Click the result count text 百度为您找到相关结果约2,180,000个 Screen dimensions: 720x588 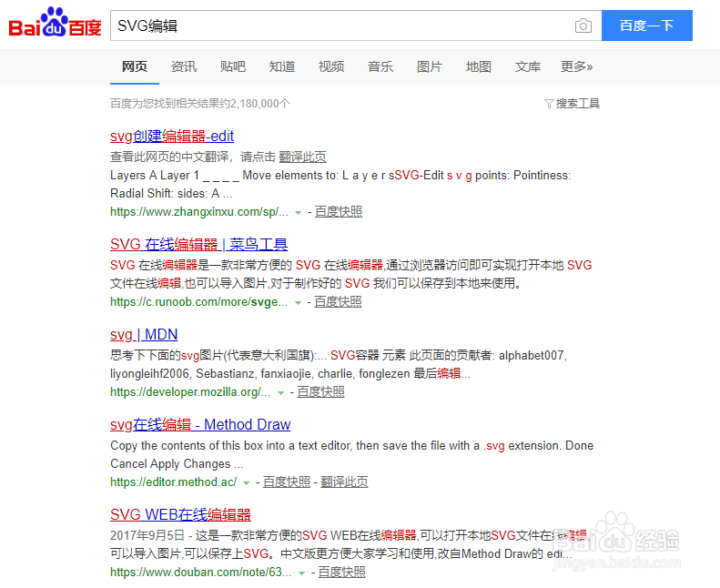point(200,104)
